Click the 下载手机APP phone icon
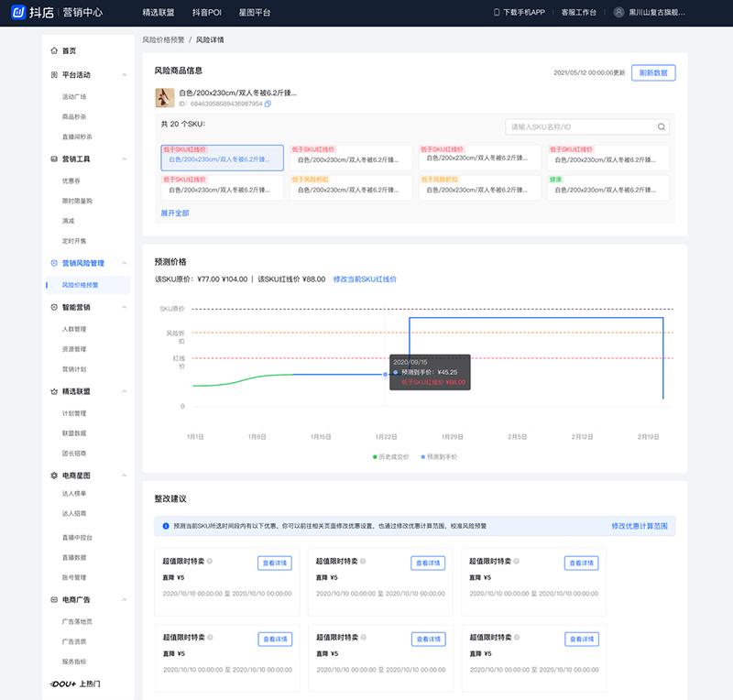The width and height of the screenshot is (733, 700). tap(497, 13)
